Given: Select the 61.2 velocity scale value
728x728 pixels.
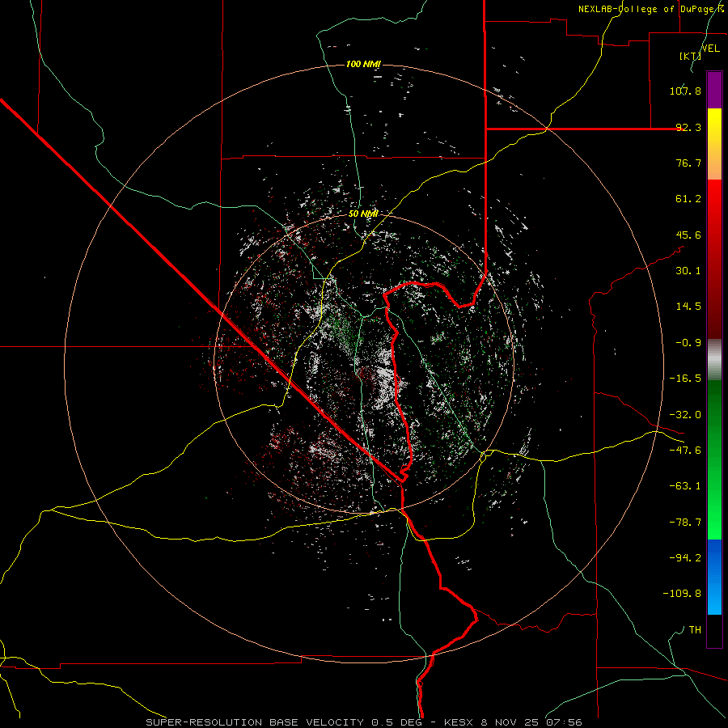Looking at the screenshot, I should [688, 199].
